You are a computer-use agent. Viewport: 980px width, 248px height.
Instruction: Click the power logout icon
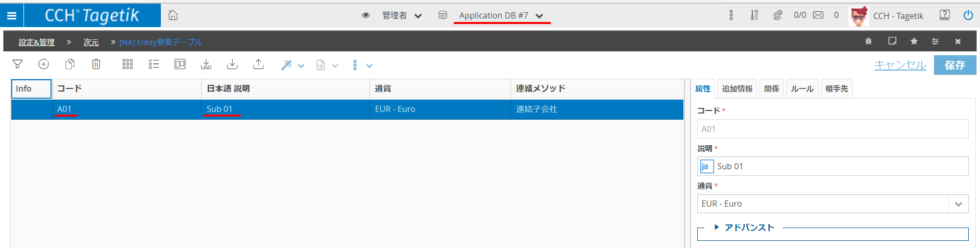pyautogui.click(x=968, y=15)
